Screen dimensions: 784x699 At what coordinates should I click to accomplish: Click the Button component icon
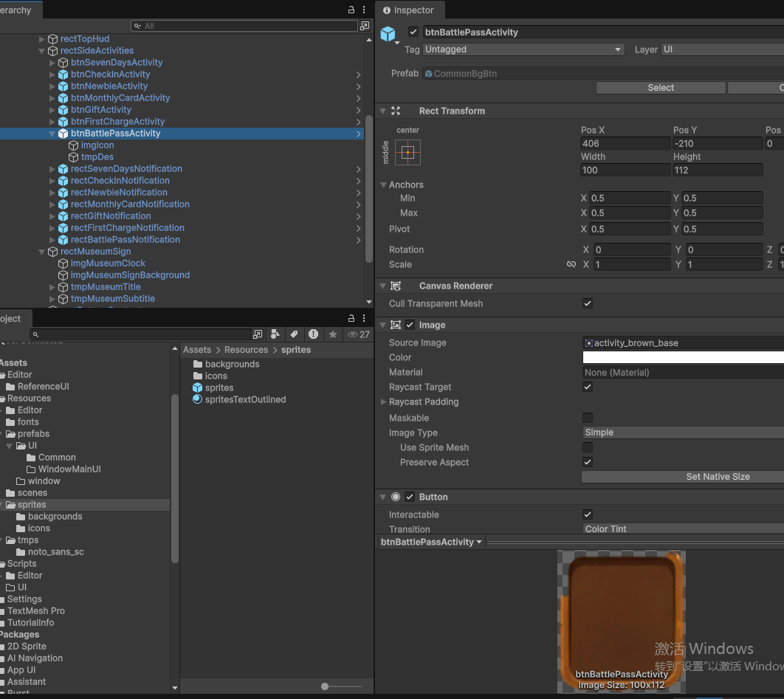pyautogui.click(x=396, y=497)
